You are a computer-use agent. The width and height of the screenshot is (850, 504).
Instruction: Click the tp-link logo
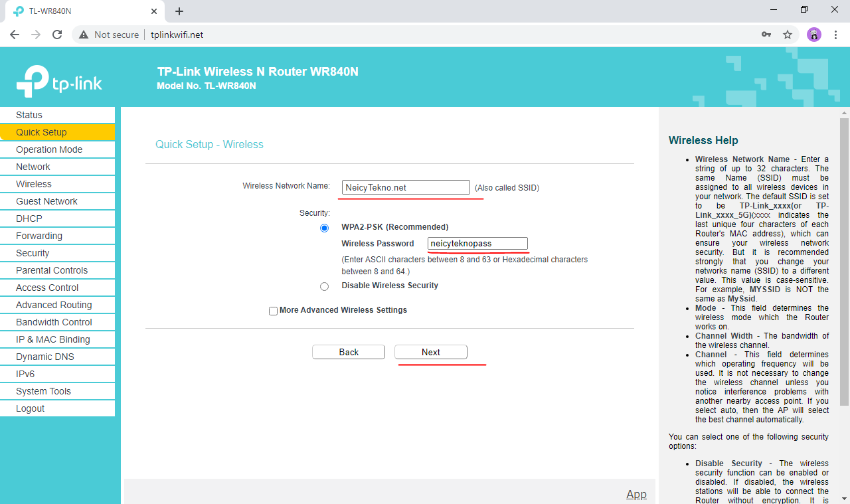(59, 81)
